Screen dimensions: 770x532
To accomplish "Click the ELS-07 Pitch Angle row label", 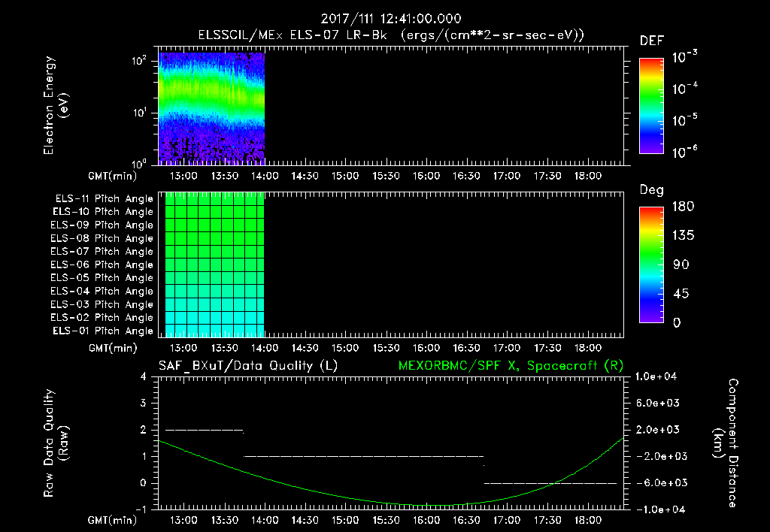I will point(102,251).
